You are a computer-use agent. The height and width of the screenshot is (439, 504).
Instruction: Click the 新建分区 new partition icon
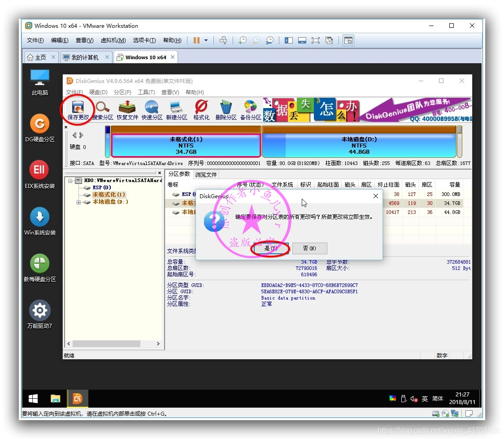[177, 110]
